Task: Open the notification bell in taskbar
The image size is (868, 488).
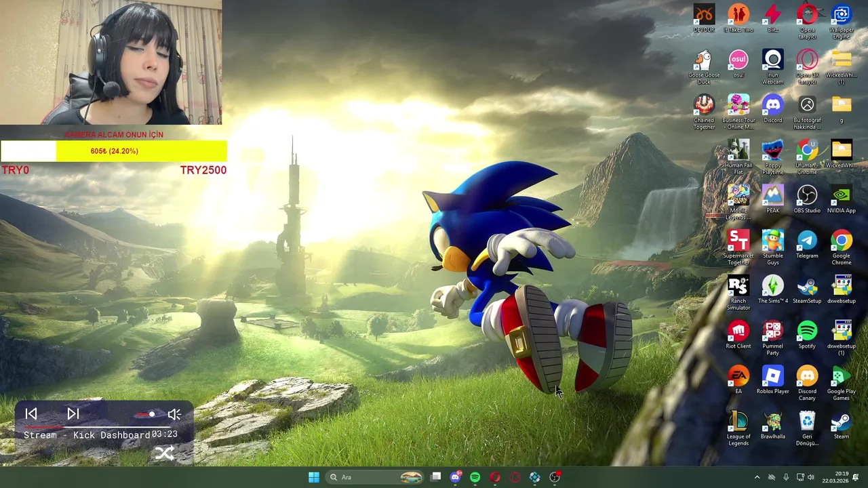Action: click(x=856, y=477)
